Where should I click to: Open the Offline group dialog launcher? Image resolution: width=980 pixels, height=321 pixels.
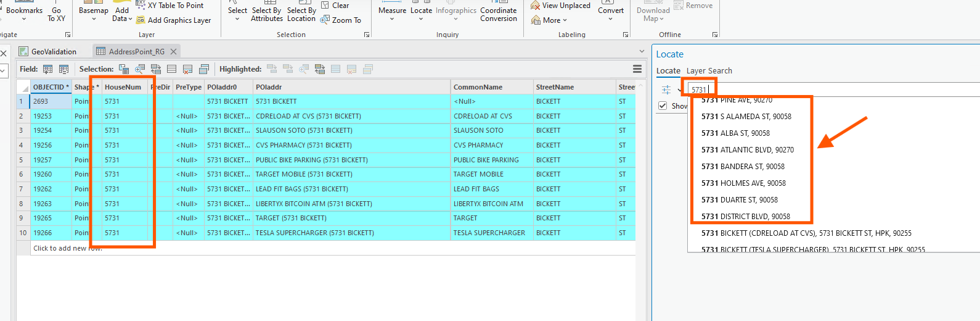715,35
